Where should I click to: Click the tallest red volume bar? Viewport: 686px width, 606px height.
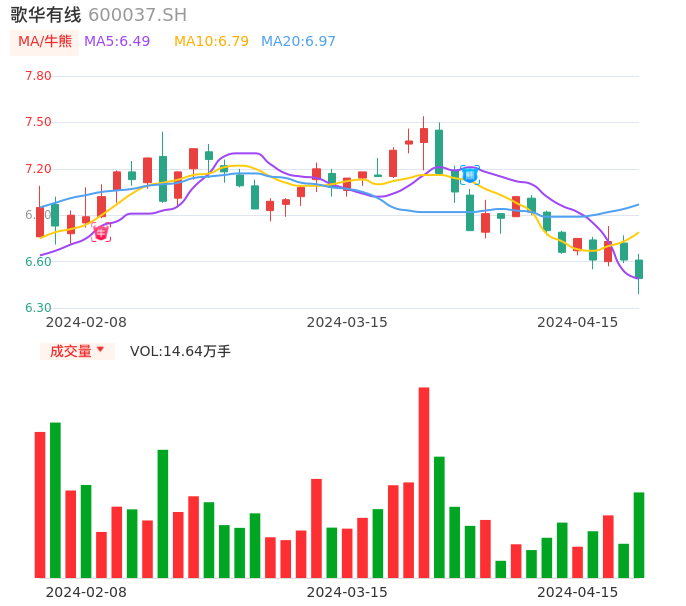click(424, 483)
